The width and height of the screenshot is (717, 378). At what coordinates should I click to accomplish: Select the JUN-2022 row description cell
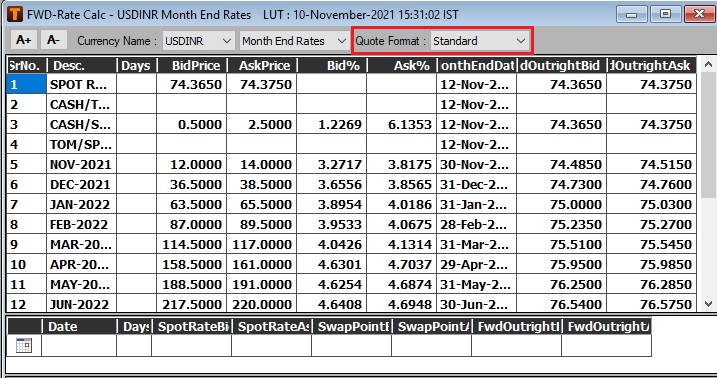coord(81,304)
